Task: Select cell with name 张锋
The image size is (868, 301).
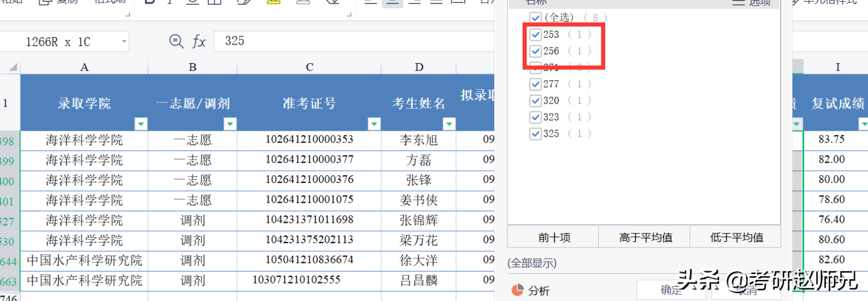Action: point(419,180)
